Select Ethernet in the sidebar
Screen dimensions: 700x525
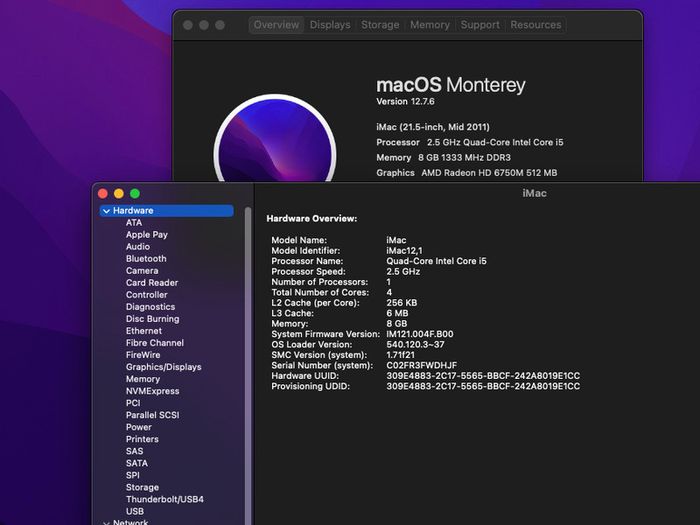click(144, 331)
